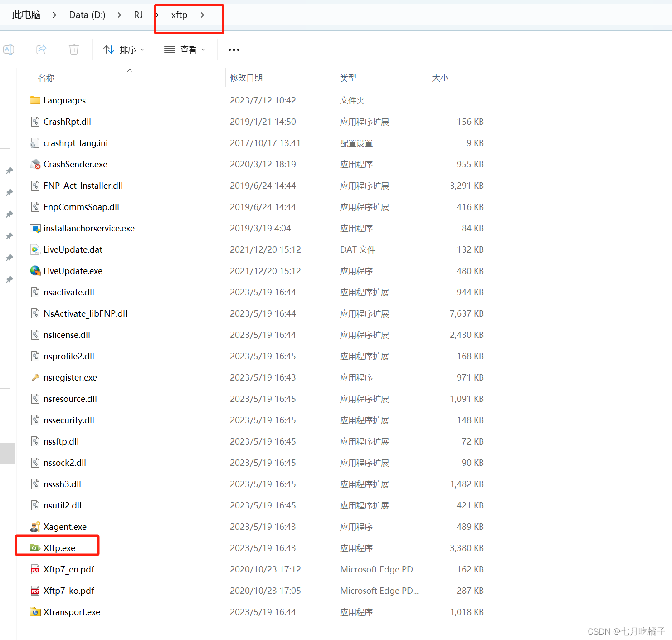The height and width of the screenshot is (640, 672).
Task: Click the 7,637 KB size cell
Action: click(467, 313)
